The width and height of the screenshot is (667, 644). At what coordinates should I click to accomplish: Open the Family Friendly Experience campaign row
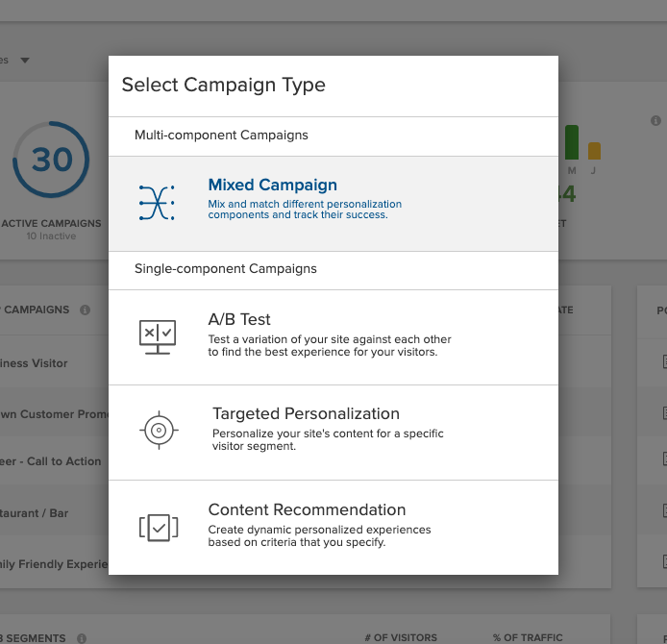55,564
